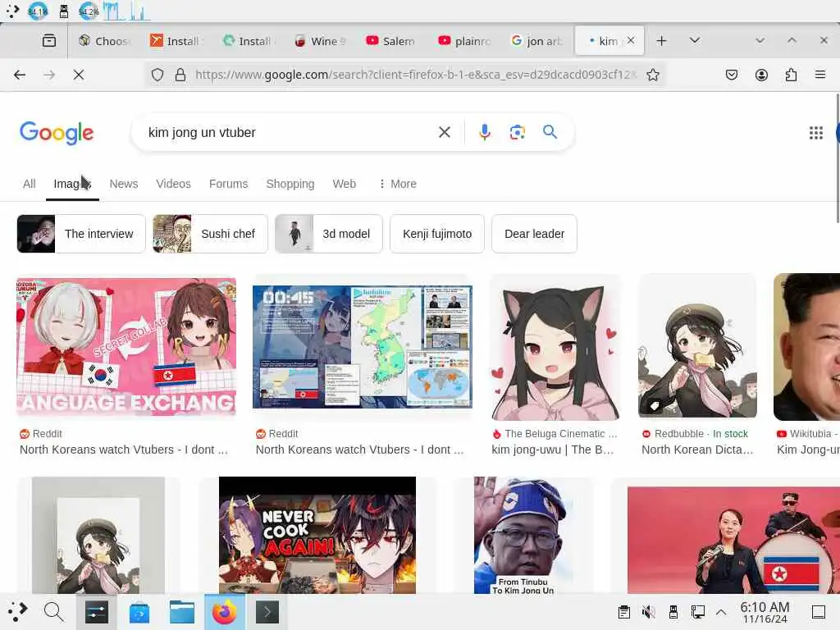
Task: Open the clock showing 6:10 AM
Action: [765, 612]
